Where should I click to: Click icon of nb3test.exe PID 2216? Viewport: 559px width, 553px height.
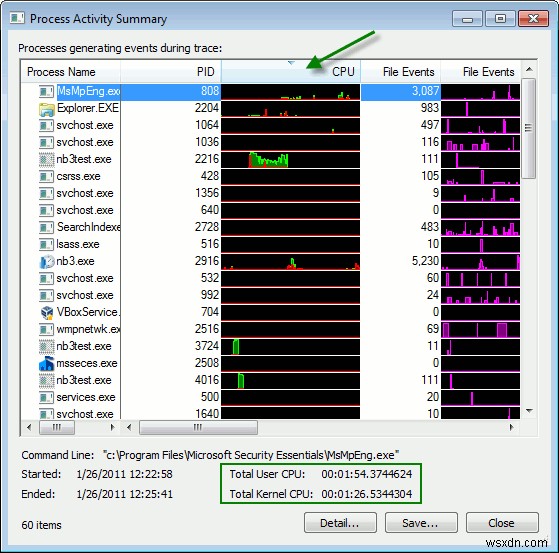tap(46, 159)
